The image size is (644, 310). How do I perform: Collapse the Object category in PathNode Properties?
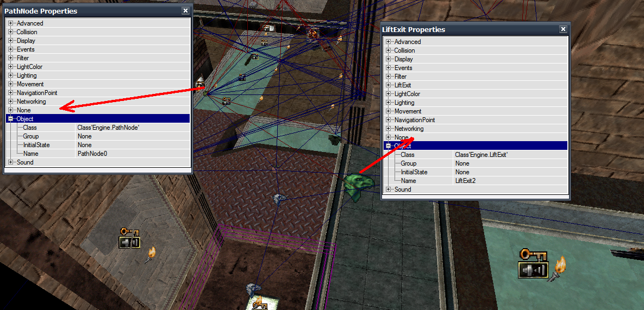click(x=11, y=119)
